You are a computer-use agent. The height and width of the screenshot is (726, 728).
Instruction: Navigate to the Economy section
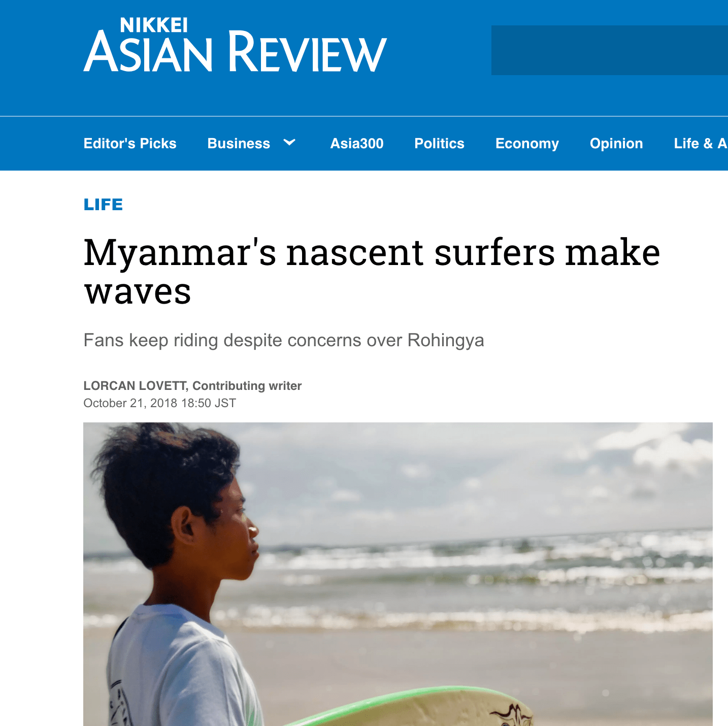(x=527, y=144)
